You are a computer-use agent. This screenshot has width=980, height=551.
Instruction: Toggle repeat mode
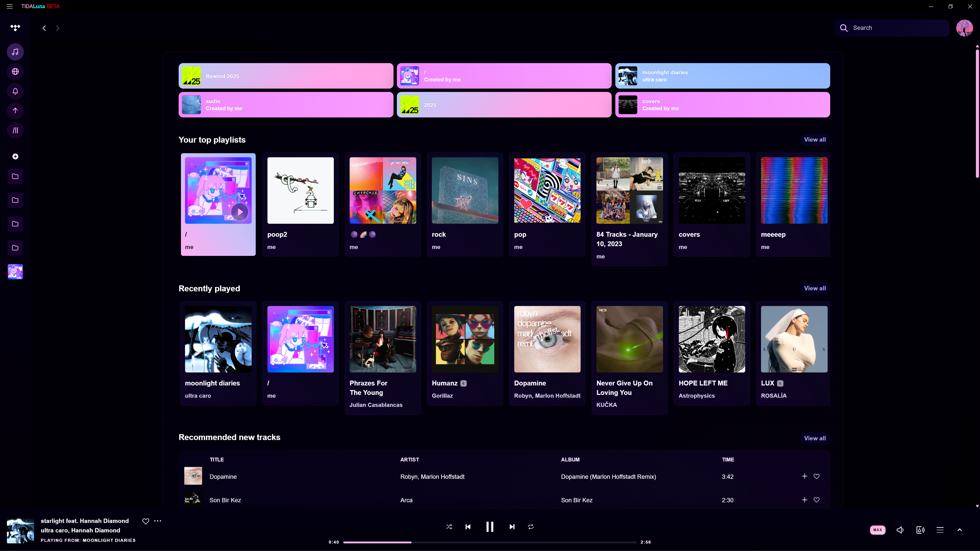(531, 527)
